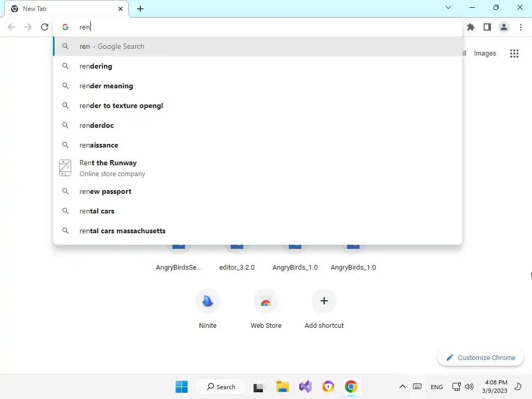Expand the tab search chevron
This screenshot has height=399, width=532.
point(448,7)
